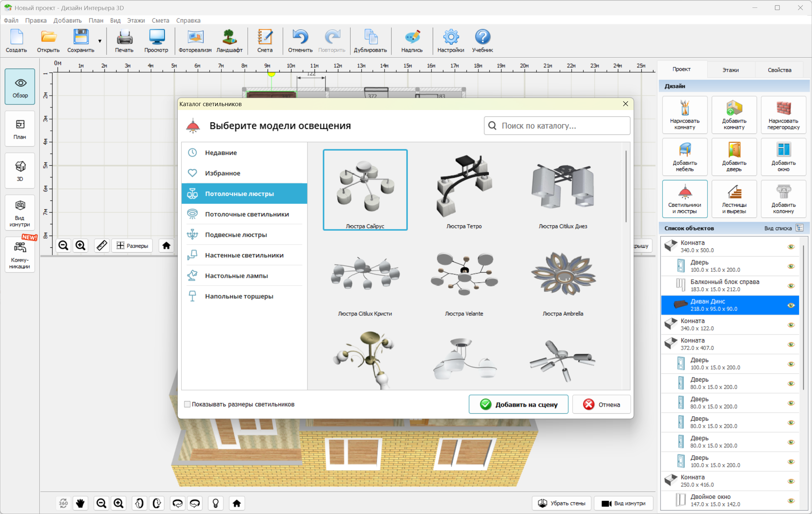Image resolution: width=812 pixels, height=514 pixels.
Task: Toggle the light bulb in 3D toolbar
Action: click(216, 503)
